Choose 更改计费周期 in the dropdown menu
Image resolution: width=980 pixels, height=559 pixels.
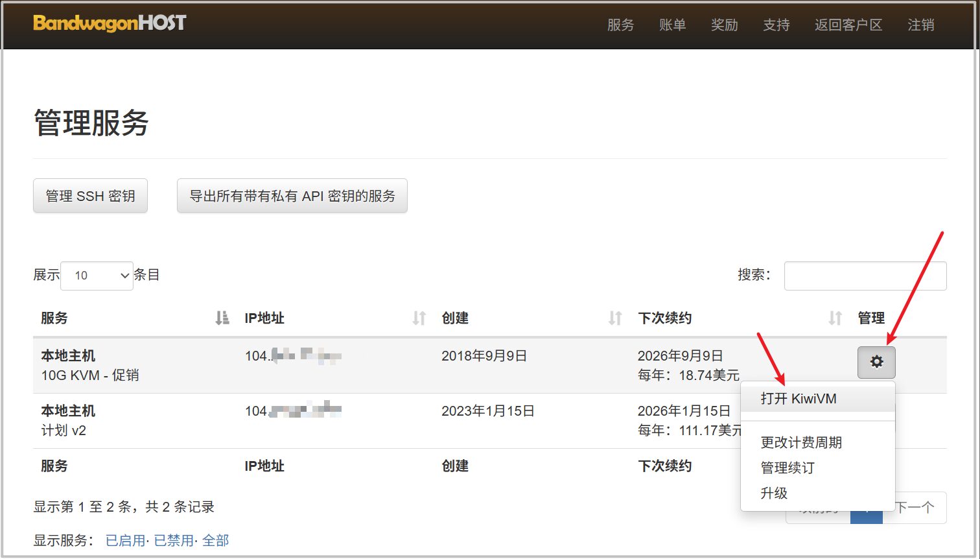[801, 442]
